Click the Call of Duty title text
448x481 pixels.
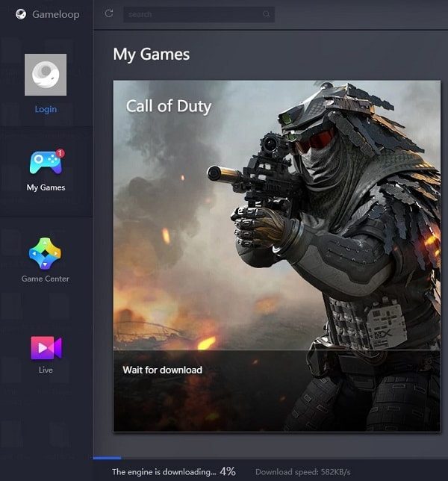(x=168, y=107)
